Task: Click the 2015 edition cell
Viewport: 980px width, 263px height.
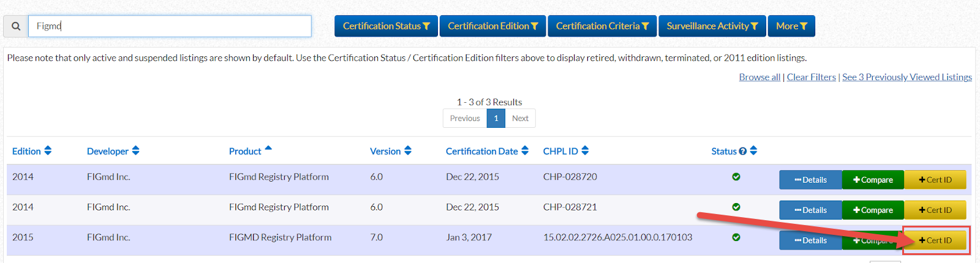Action: [23, 237]
